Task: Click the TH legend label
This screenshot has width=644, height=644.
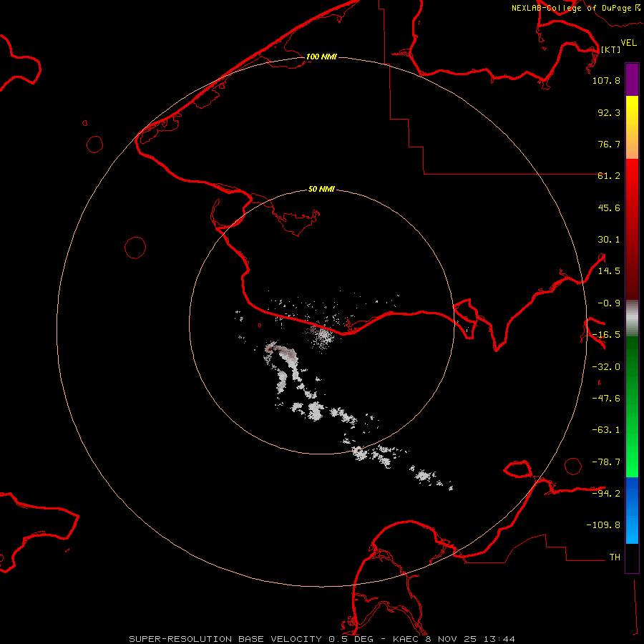Action: (x=615, y=557)
